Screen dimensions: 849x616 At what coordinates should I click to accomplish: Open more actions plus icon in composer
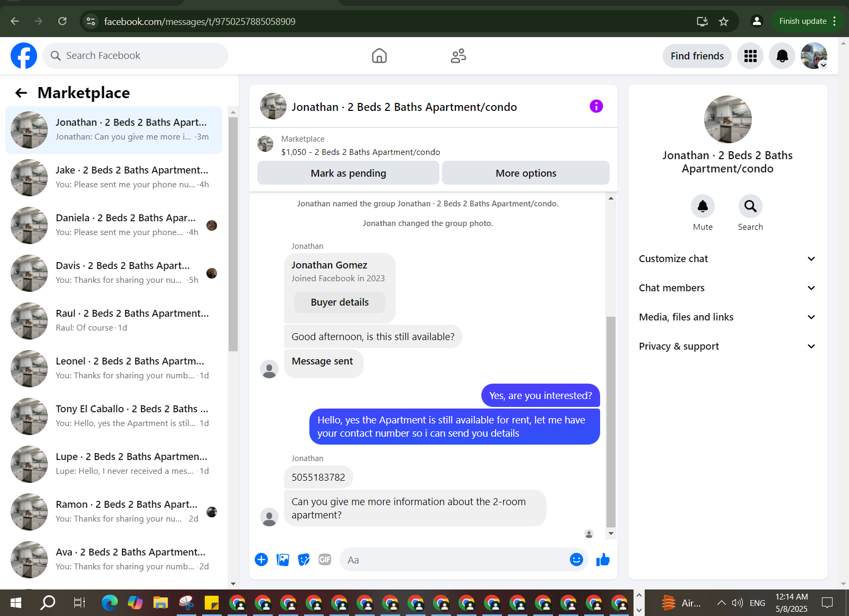click(x=261, y=560)
